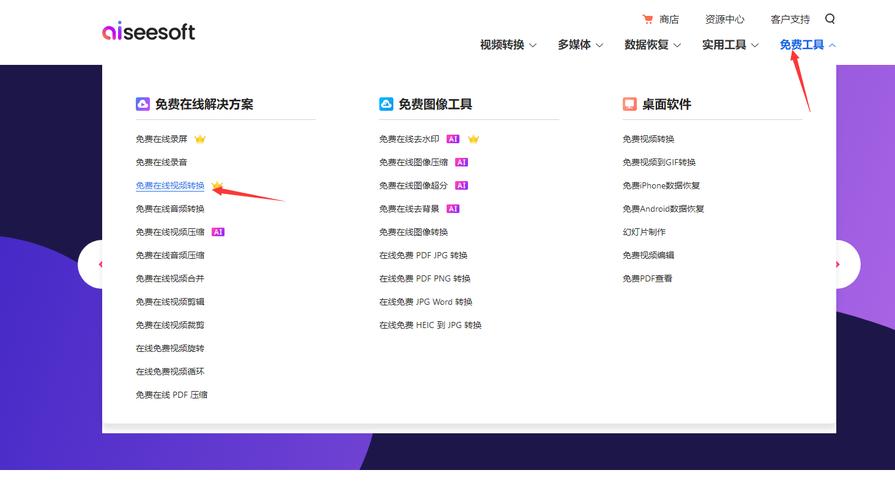
Task: Open 免费在线去背景 tool
Action: click(x=409, y=209)
